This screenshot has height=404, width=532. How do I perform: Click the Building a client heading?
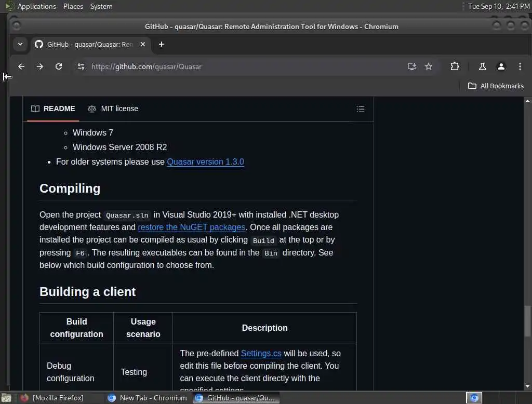click(x=87, y=292)
